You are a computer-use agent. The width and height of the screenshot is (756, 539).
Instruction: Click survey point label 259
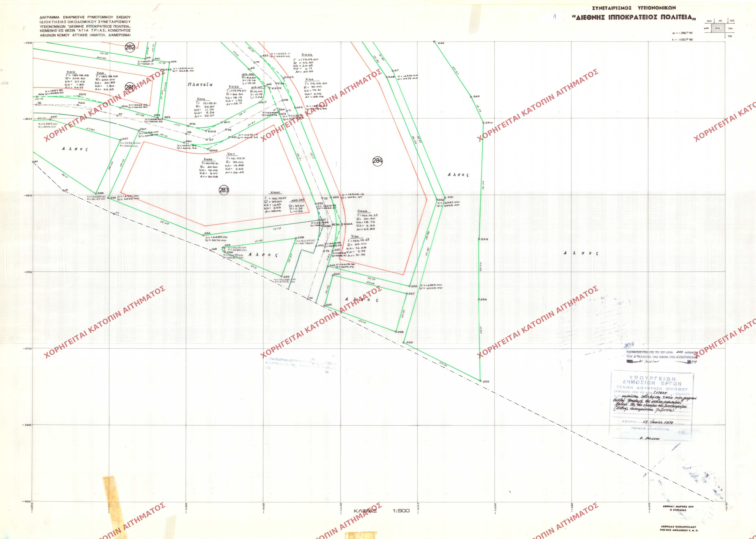point(409,342)
